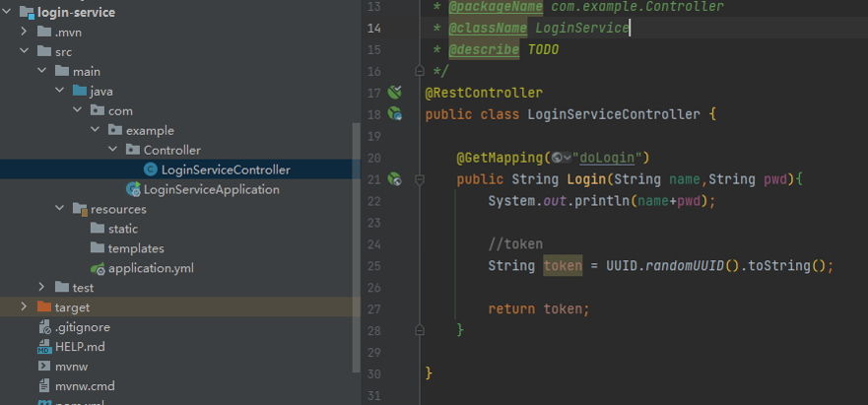Click the mvnw.cmd file icon
The width and height of the screenshot is (868, 405).
click(x=44, y=386)
